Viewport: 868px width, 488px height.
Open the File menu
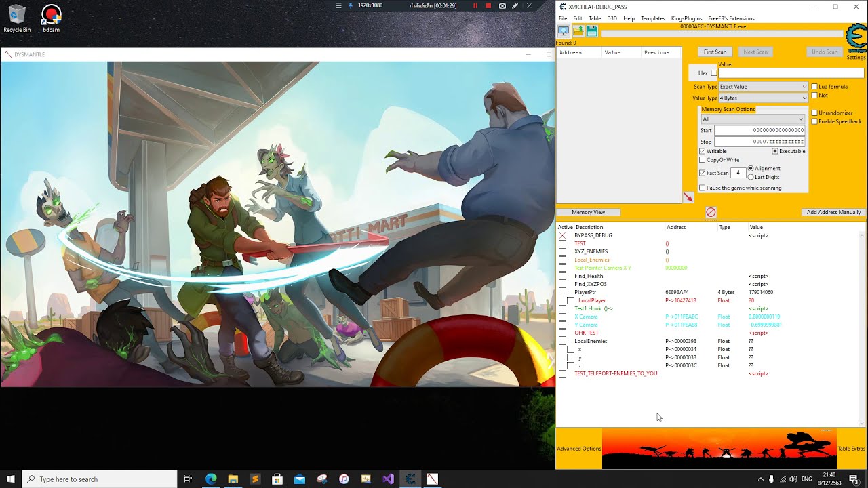coord(563,18)
